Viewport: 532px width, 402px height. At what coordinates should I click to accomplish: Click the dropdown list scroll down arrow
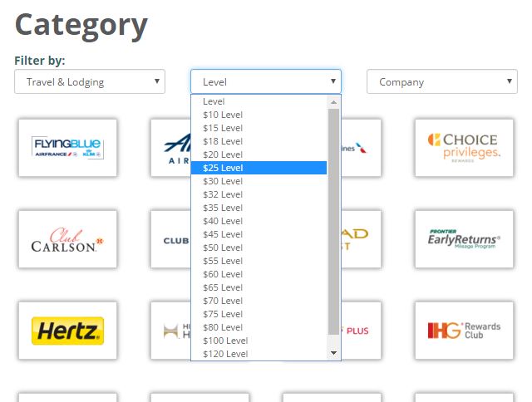(x=333, y=353)
